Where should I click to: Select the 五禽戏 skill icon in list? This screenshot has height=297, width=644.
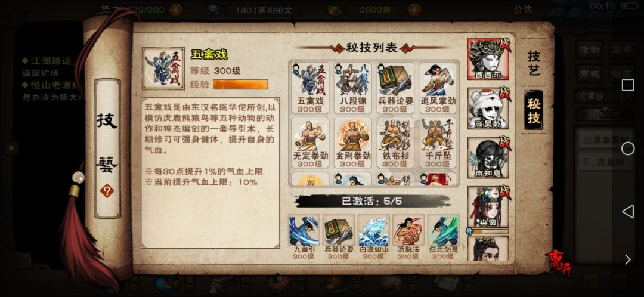tap(309, 88)
